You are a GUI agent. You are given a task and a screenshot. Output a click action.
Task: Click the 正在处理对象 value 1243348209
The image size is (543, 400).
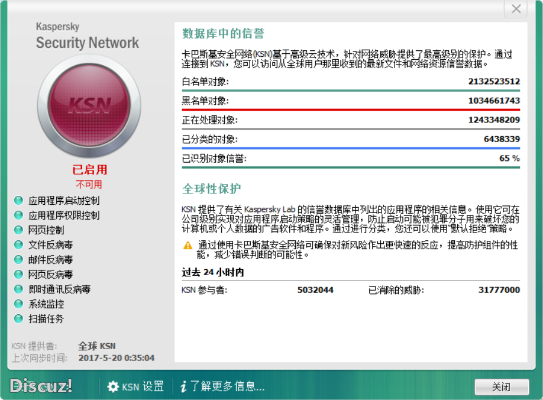coord(494,120)
